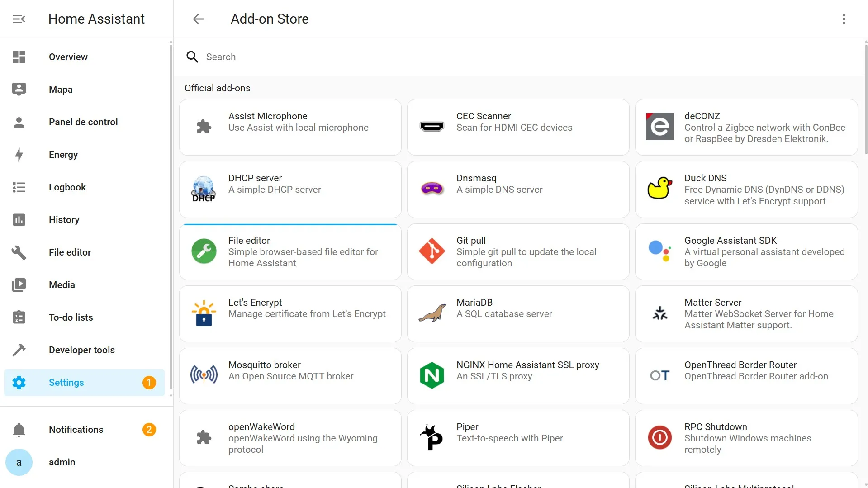Select Energy in the sidebar

(x=84, y=155)
